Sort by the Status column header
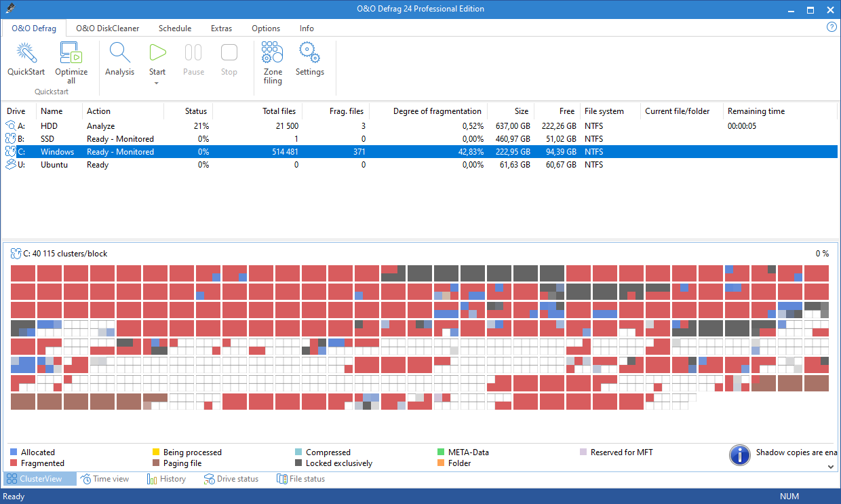The image size is (841, 504). coord(196,111)
